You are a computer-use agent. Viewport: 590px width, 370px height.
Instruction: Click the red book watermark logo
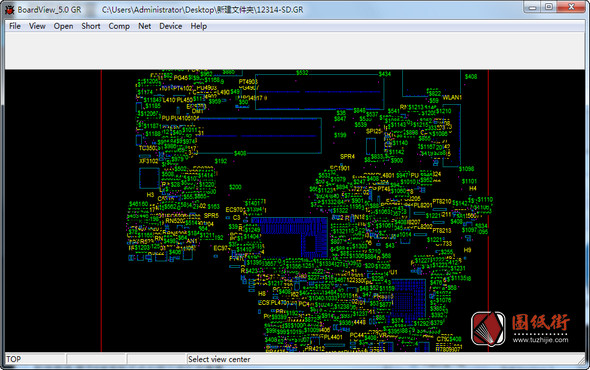[488, 329]
